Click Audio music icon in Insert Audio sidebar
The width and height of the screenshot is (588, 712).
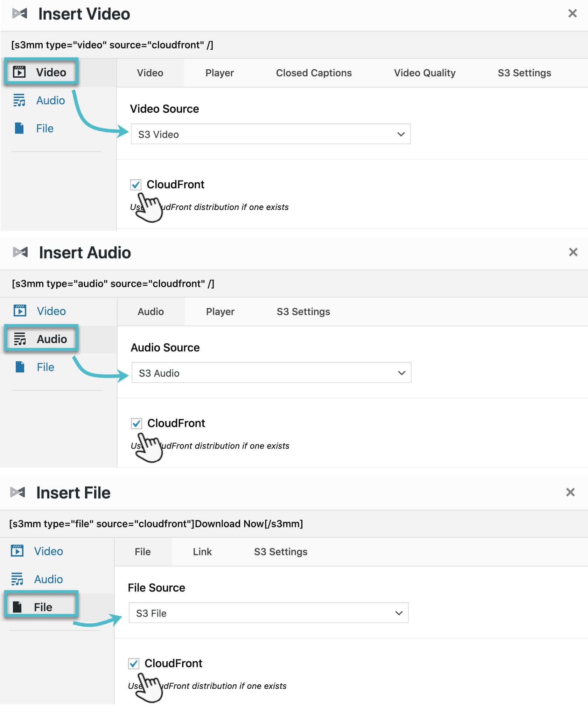(x=20, y=339)
